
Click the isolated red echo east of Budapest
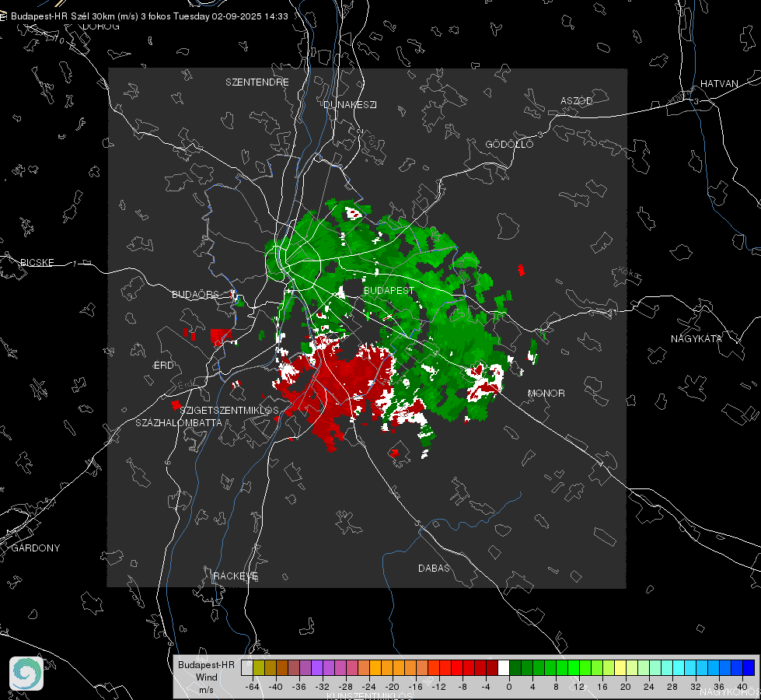[522, 270]
